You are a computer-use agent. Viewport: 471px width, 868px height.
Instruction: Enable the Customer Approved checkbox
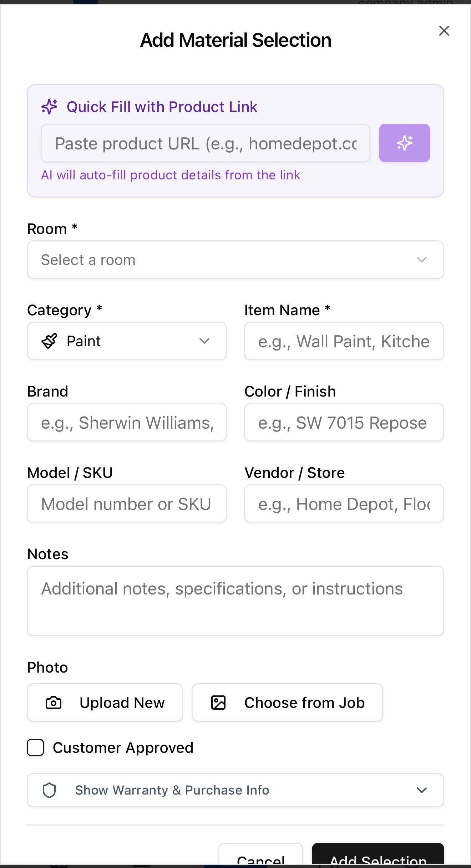[x=36, y=747]
